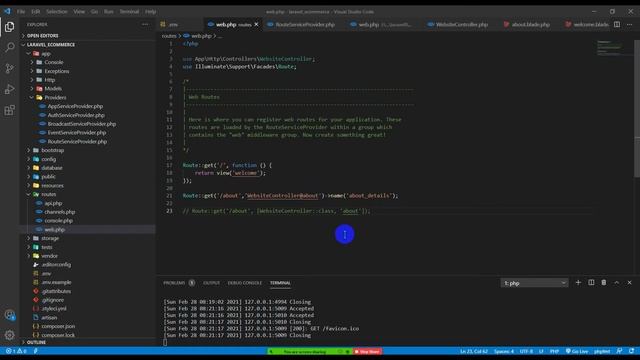The image size is (640, 360).
Task: Kill the terminal with trash icon
Action: (604, 282)
